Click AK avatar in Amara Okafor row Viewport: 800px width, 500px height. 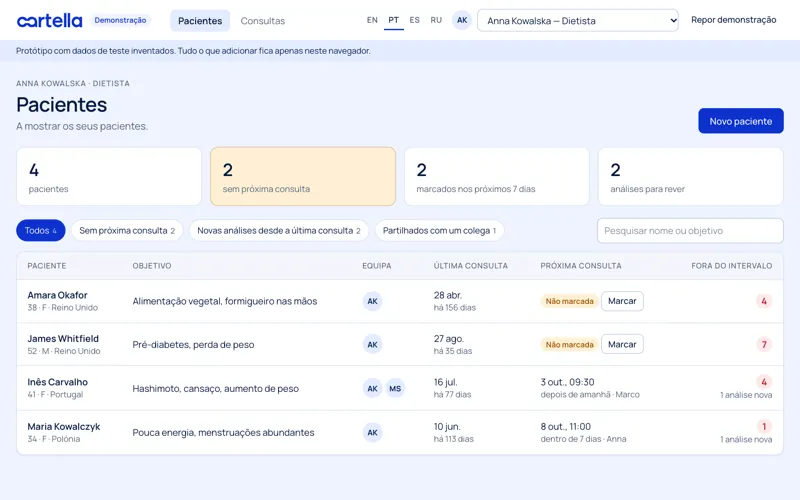click(x=372, y=301)
